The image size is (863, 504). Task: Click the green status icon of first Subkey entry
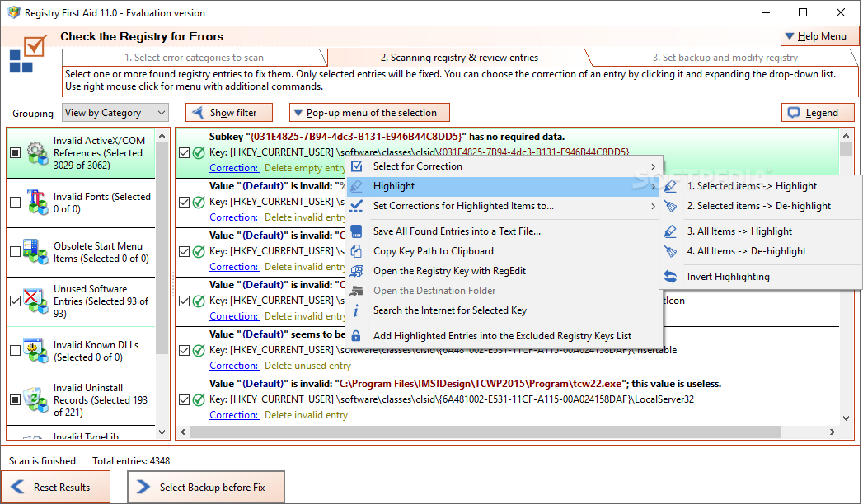pos(199,153)
